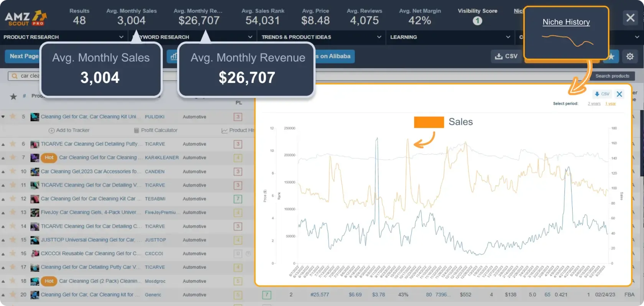Collapse the expanded row 5 details
The width and height of the screenshot is (644, 306).
tap(3, 117)
